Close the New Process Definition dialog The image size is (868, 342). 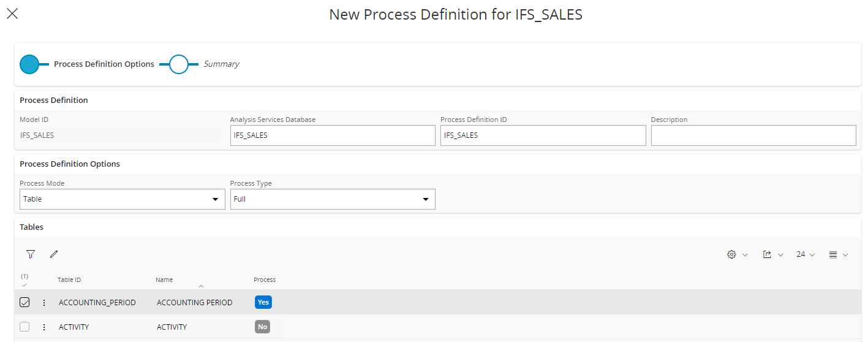[x=12, y=13]
